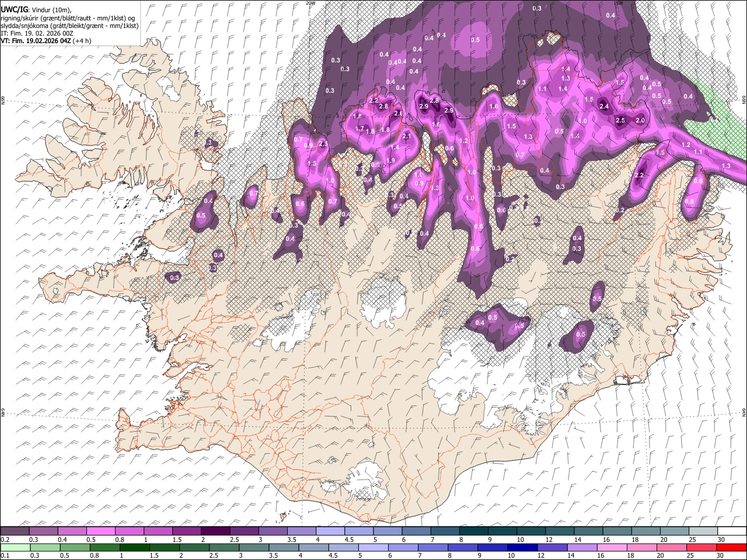
Task: Click the lower legend swatch between 1 and 1.5
Action: click(x=135, y=547)
